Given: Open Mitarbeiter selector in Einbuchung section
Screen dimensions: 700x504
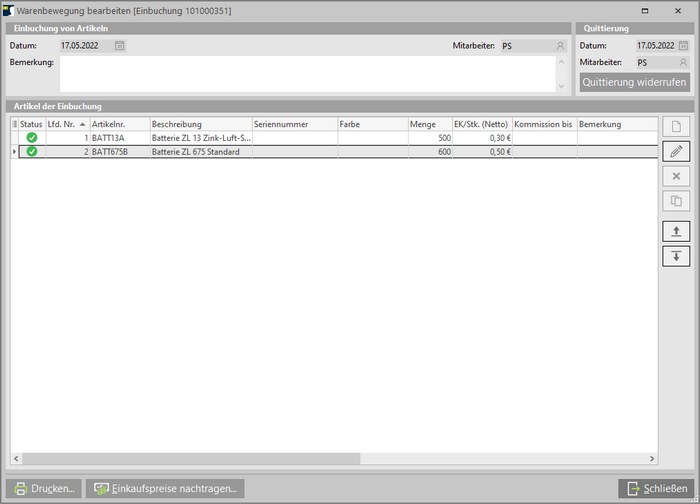Looking at the screenshot, I should [x=560, y=46].
